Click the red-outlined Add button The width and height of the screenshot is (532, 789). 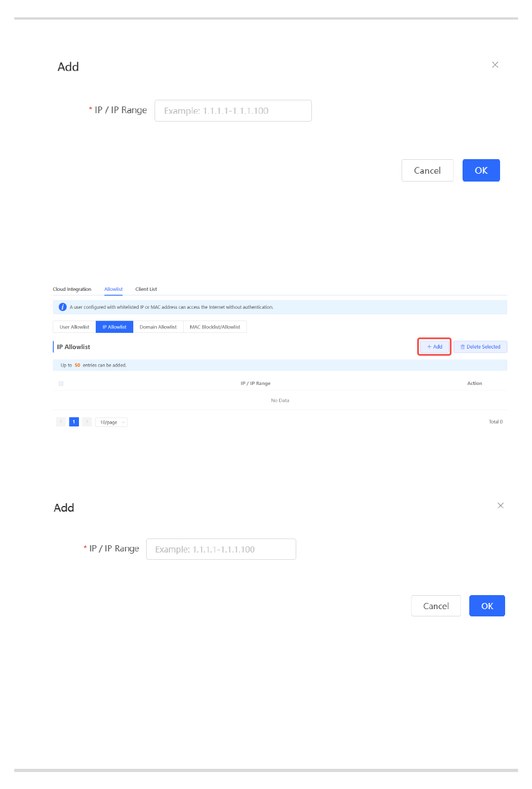point(435,347)
